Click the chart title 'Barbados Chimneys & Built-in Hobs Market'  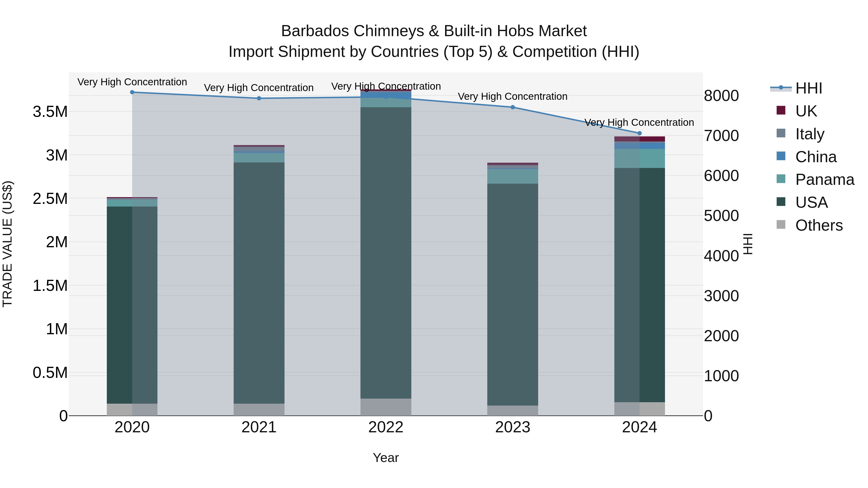434,31
